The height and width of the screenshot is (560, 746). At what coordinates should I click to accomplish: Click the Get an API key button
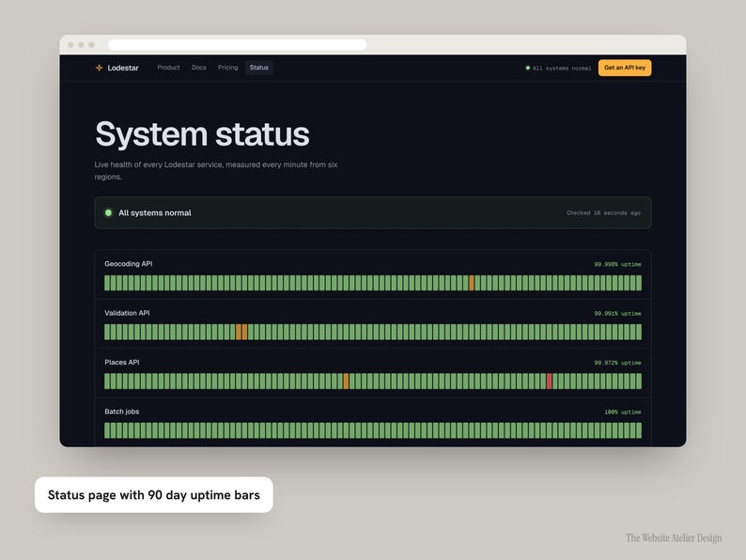(625, 68)
